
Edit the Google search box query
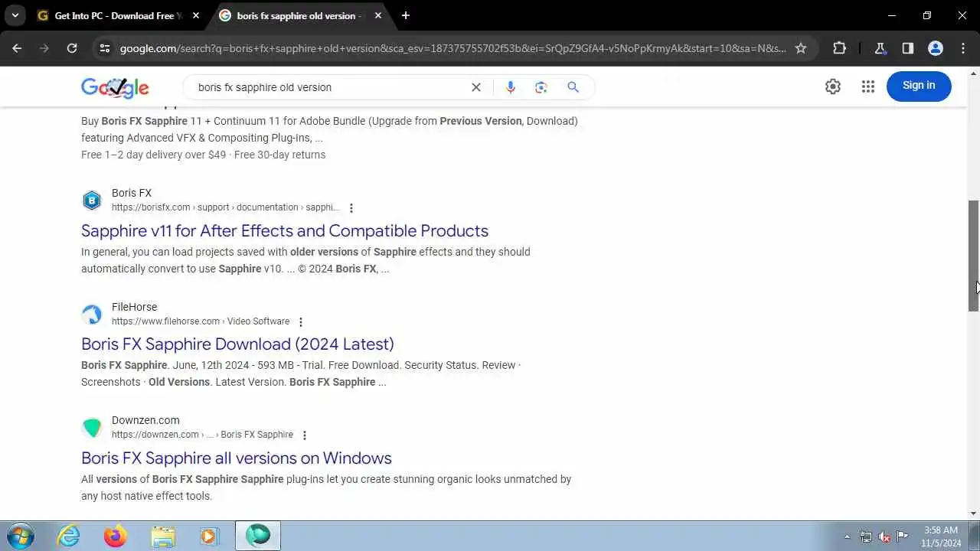click(329, 87)
